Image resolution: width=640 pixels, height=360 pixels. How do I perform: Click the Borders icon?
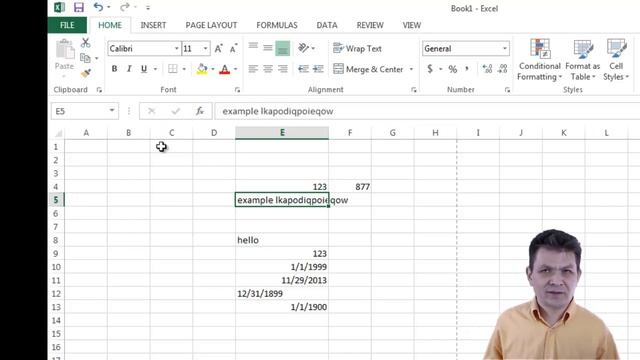173,69
